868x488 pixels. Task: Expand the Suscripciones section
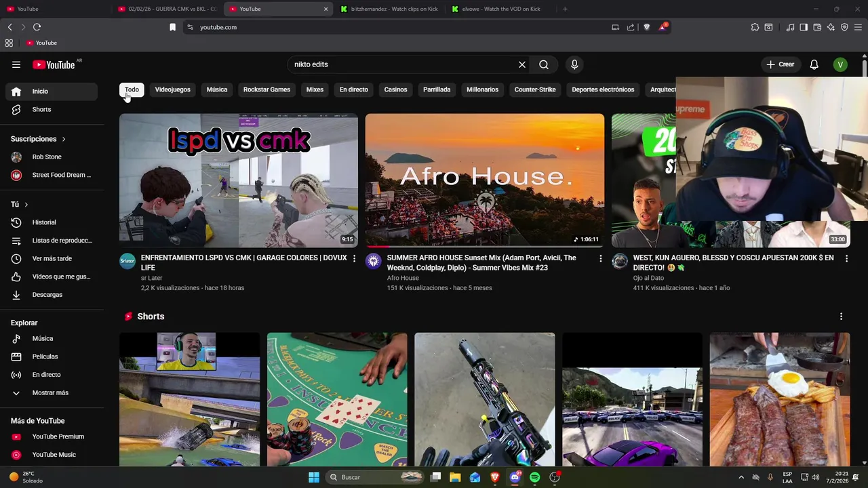pos(39,139)
